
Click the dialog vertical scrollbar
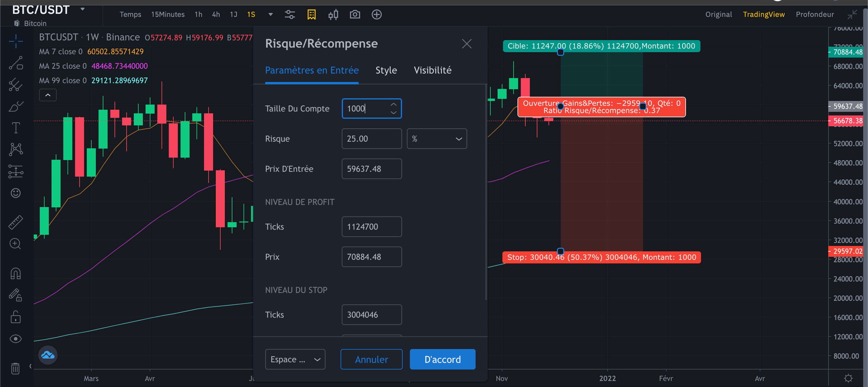[486, 192]
